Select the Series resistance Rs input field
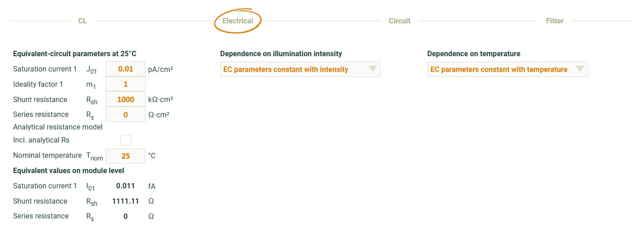The width and height of the screenshot is (644, 245). pyautogui.click(x=126, y=115)
